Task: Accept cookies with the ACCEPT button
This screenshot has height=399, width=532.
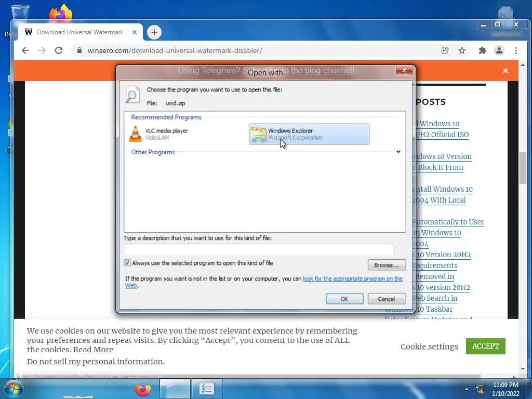Action: pyautogui.click(x=486, y=346)
